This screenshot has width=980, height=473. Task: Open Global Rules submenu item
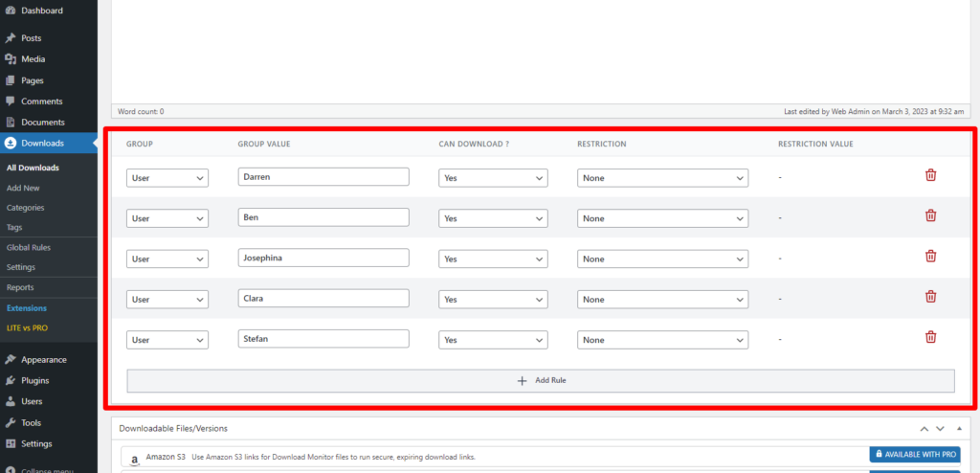[x=29, y=247]
